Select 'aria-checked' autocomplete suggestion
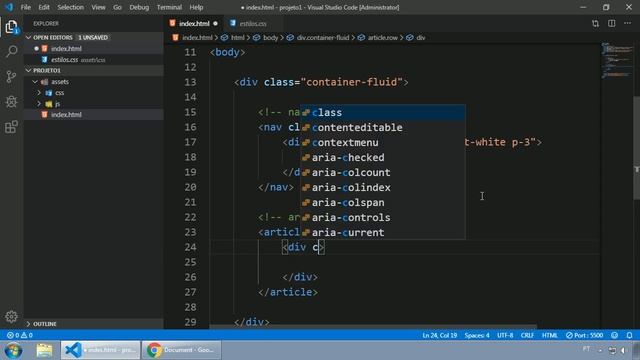Image resolution: width=640 pixels, height=360 pixels. click(x=383, y=158)
